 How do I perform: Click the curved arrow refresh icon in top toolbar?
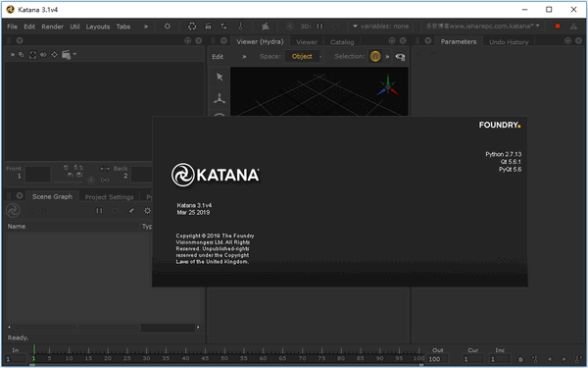(223, 26)
